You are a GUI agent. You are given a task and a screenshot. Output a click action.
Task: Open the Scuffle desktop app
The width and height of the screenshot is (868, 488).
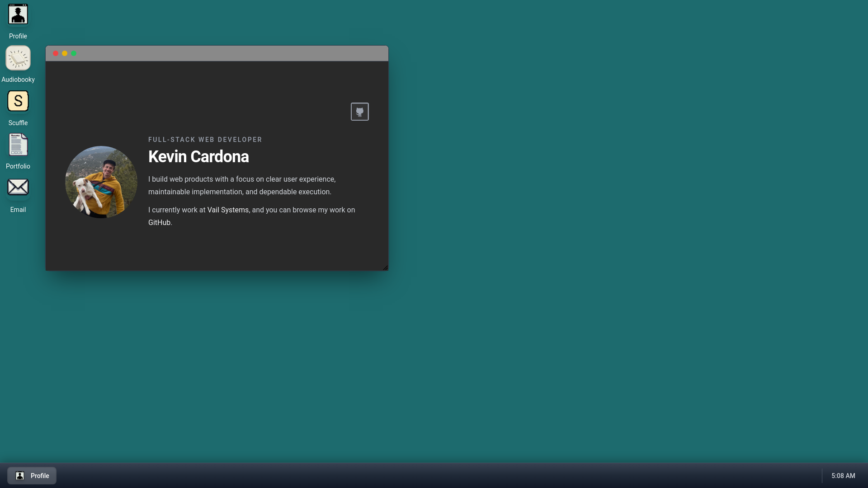pyautogui.click(x=18, y=101)
